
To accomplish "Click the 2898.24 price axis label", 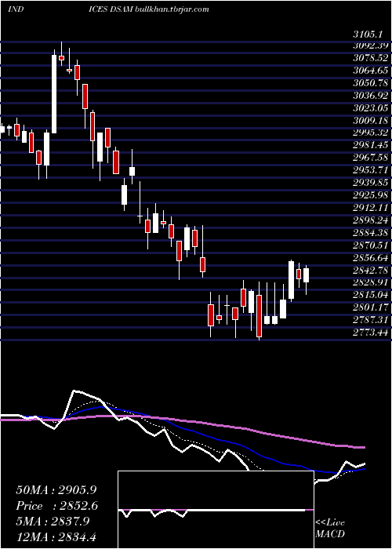I will click(x=371, y=220).
